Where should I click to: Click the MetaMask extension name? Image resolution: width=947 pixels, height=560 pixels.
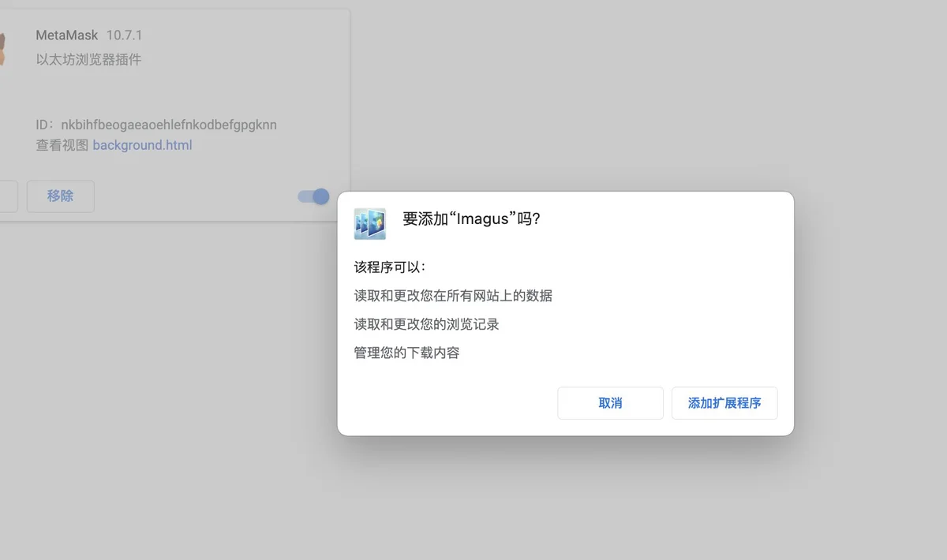click(x=67, y=35)
